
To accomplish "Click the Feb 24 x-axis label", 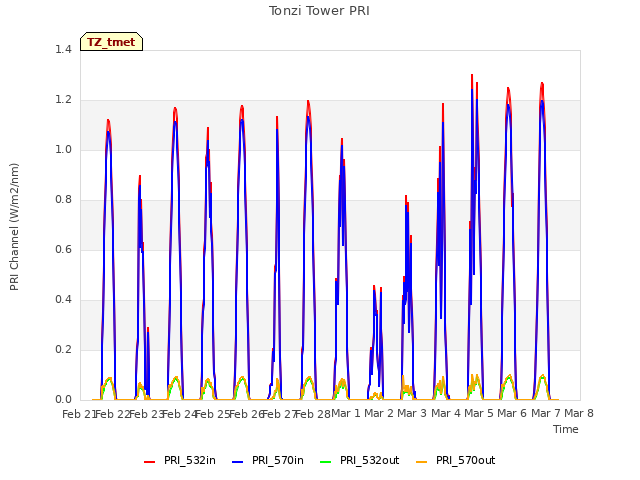I will pyautogui.click(x=179, y=414).
